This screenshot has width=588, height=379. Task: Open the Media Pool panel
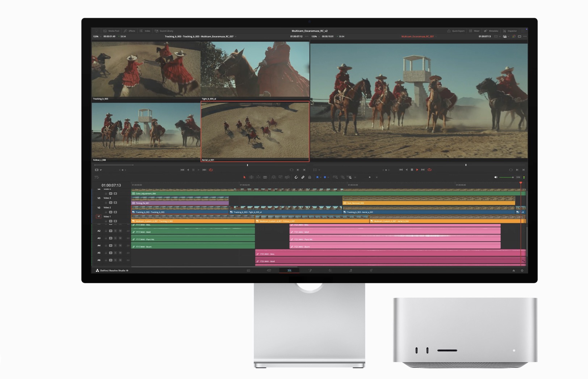tap(111, 31)
